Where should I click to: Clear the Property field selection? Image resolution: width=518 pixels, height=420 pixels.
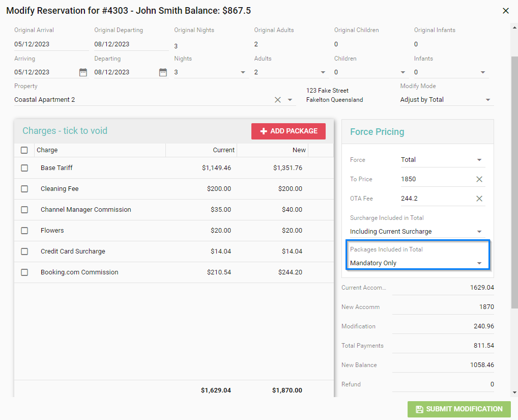[x=278, y=100]
